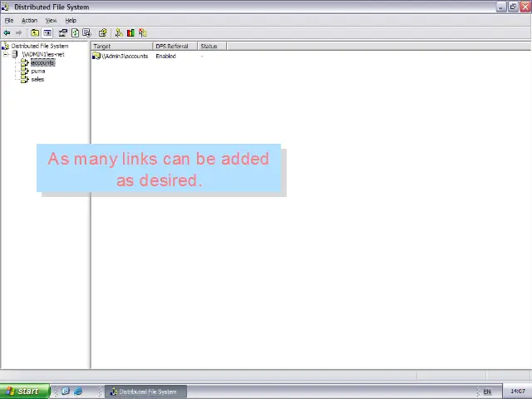Click the server icon beside \\ADMIN1\es-net
The width and height of the screenshot is (532, 399).
[x=15, y=54]
